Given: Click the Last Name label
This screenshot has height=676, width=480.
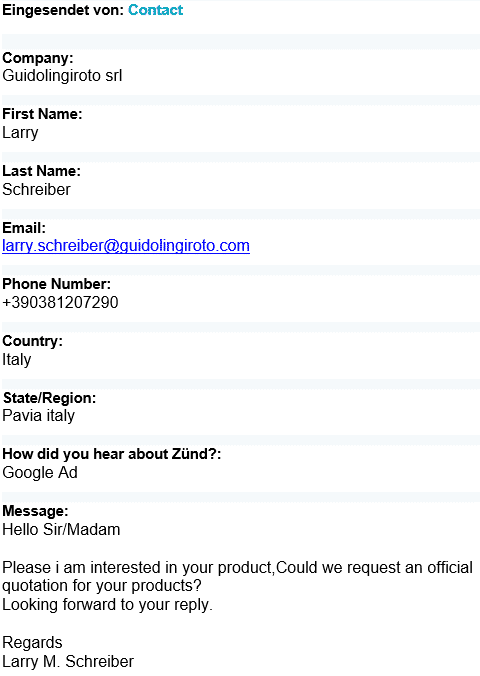Looking at the screenshot, I should [41, 171].
